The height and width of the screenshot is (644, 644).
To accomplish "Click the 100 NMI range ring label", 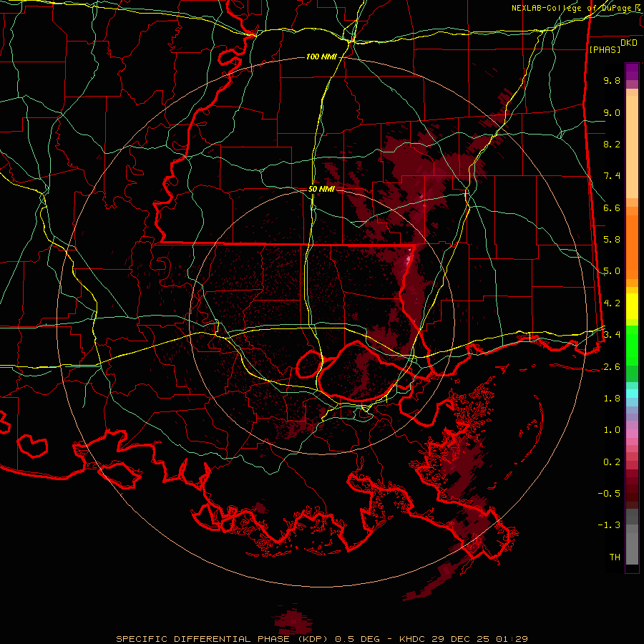I will point(321,57).
